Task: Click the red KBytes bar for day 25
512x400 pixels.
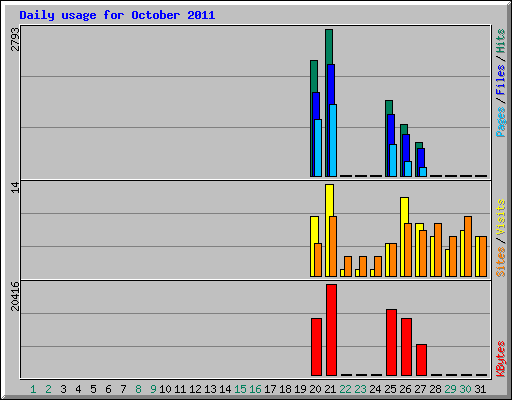Action: click(391, 342)
